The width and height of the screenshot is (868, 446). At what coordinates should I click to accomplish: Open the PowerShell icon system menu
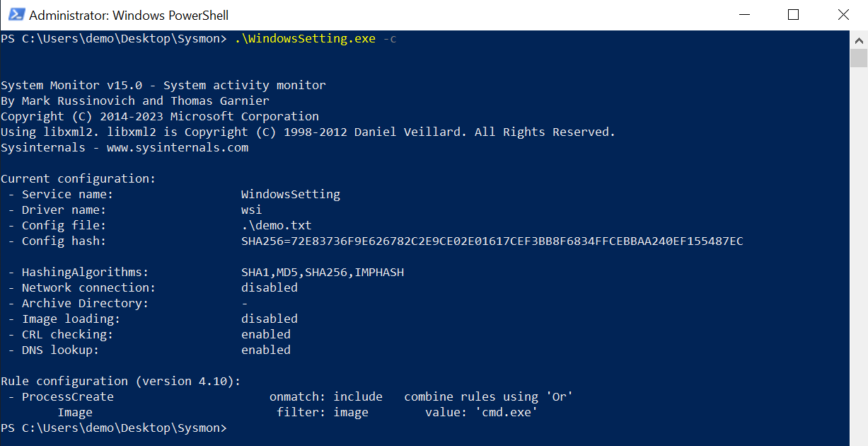click(14, 15)
